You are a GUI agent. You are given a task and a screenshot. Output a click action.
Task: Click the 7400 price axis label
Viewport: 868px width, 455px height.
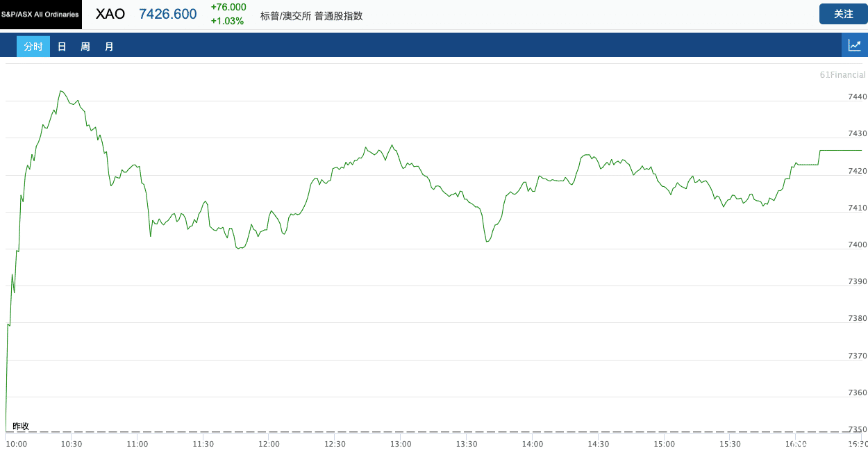(857, 245)
